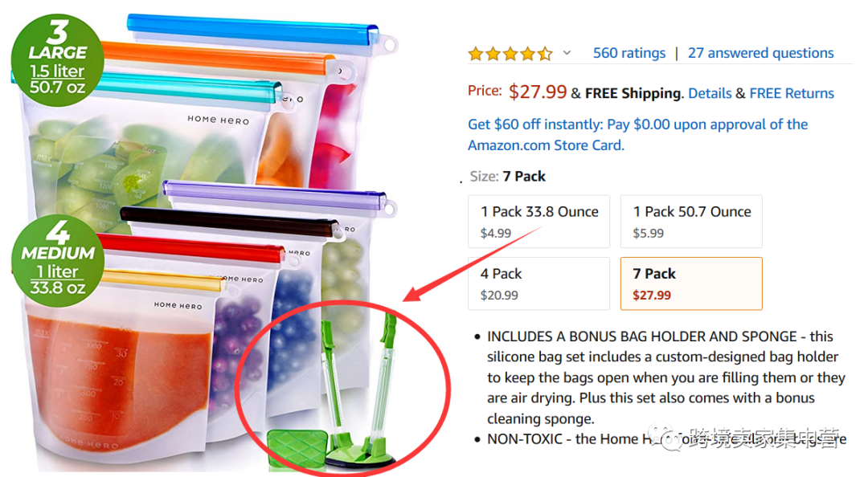This screenshot has height=477, width=868.
Task: Click the blue zip bag slider
Action: point(252,30)
